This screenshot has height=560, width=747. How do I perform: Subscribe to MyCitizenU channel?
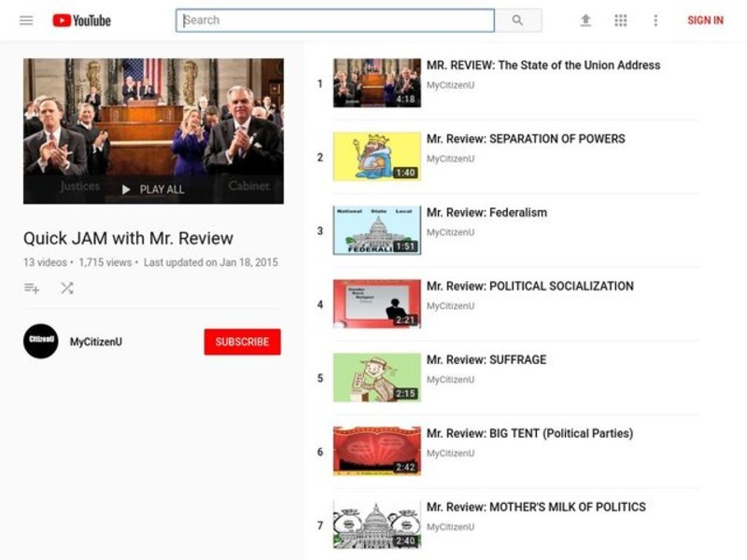(242, 342)
